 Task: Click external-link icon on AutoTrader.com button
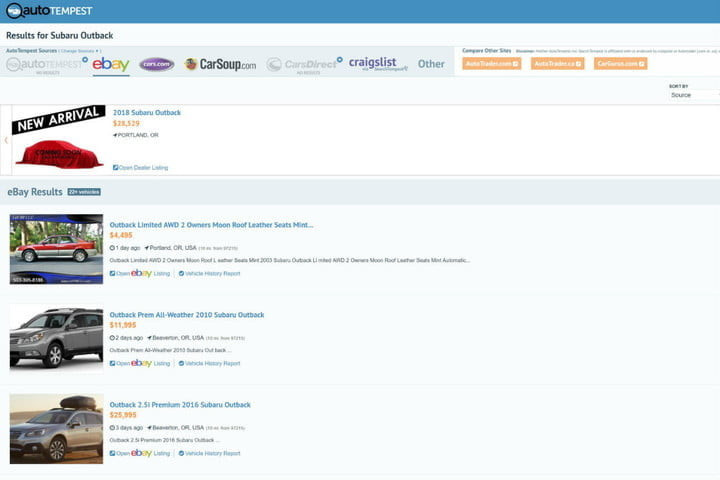pyautogui.click(x=515, y=64)
